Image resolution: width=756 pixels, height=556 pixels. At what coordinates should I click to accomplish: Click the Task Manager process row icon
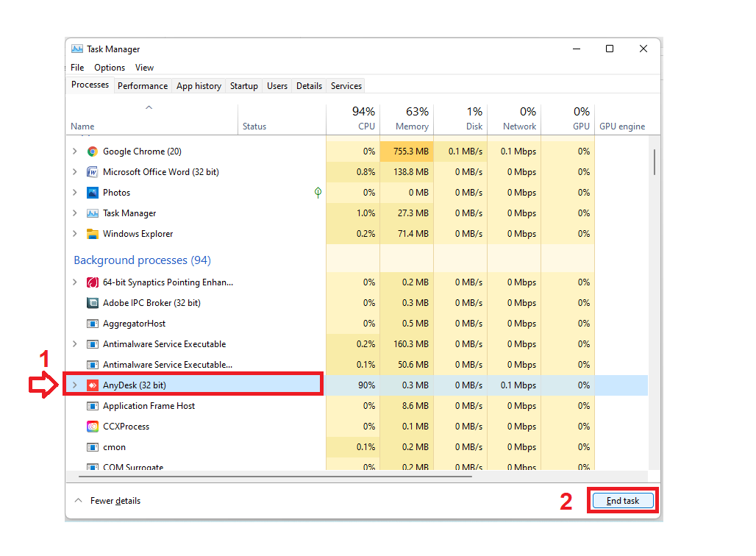coord(92,213)
